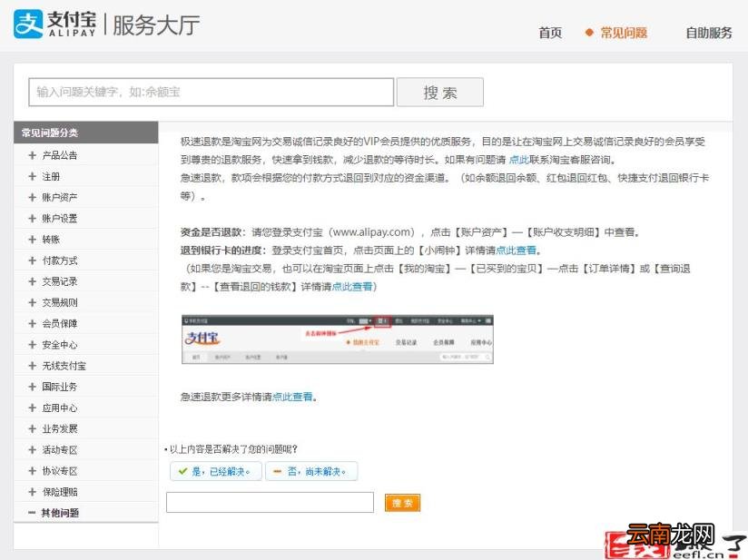Click 否，尚未解决 feedback button

pyautogui.click(x=311, y=471)
